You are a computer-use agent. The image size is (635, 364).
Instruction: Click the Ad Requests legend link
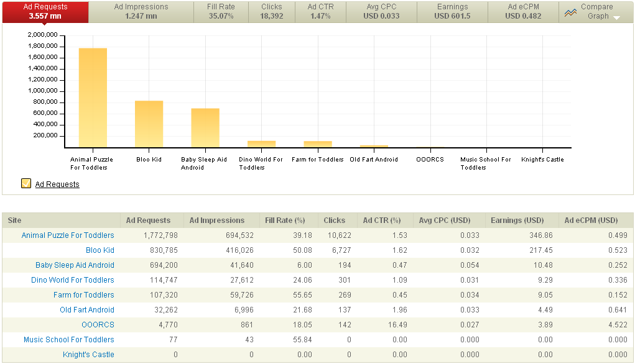(57, 184)
